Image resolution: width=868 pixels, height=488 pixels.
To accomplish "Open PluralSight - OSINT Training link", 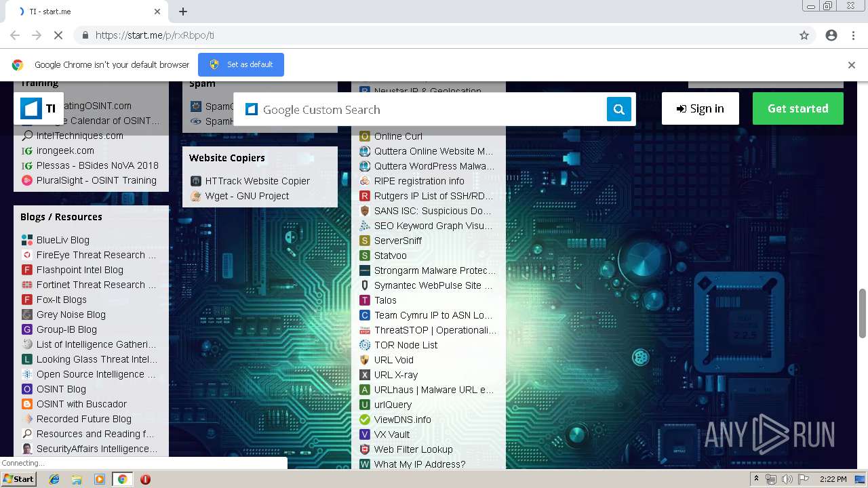I will click(96, 180).
